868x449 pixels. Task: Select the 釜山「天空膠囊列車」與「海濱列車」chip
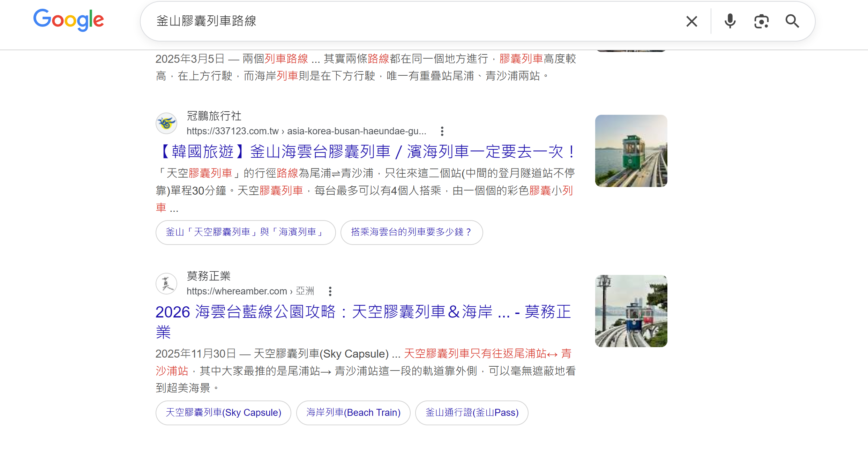[x=245, y=232]
